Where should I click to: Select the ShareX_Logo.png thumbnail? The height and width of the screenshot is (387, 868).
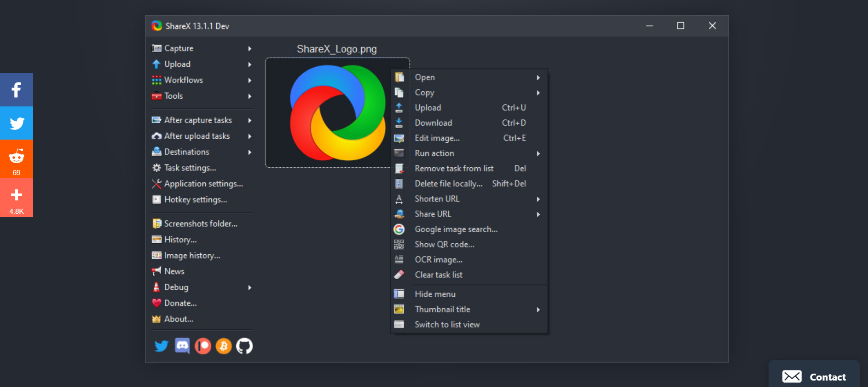click(x=337, y=113)
